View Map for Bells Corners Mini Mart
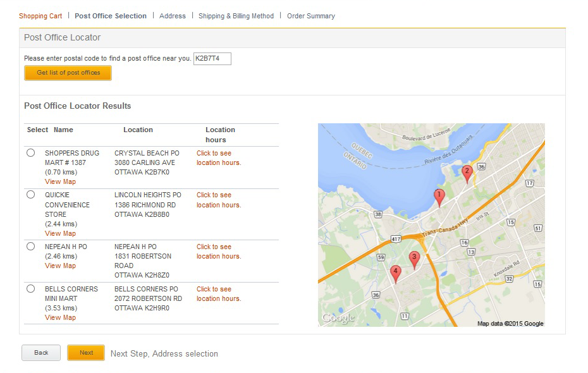The image size is (588, 373). point(60,317)
